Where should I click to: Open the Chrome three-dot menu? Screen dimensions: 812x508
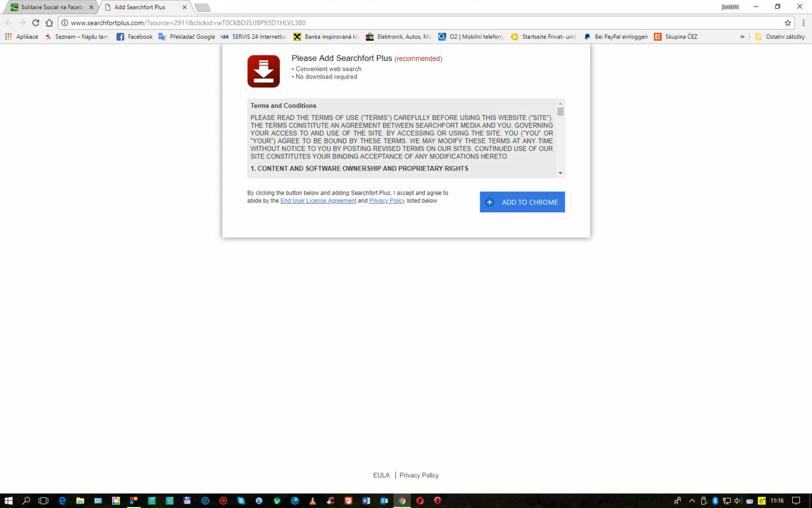point(803,22)
